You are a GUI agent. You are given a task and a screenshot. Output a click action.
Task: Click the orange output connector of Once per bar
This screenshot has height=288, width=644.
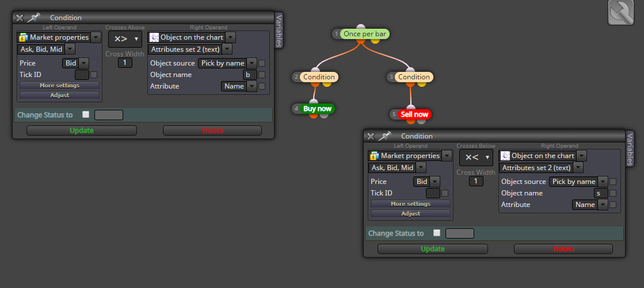click(x=361, y=40)
